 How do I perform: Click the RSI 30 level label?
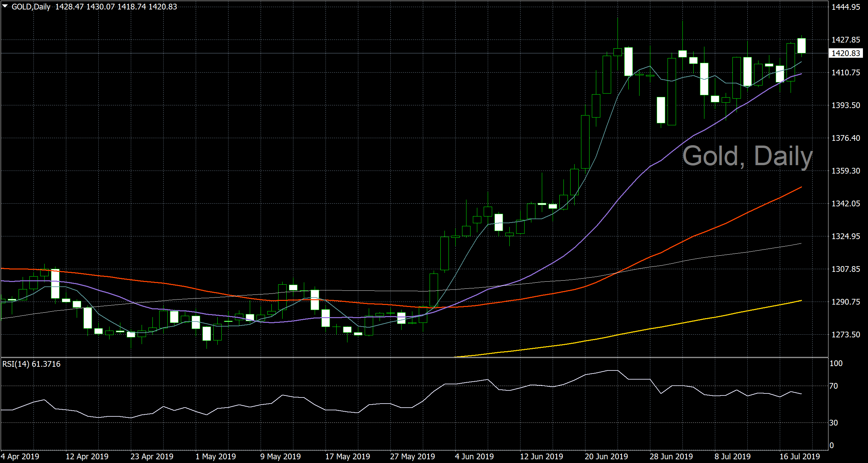pos(834,423)
